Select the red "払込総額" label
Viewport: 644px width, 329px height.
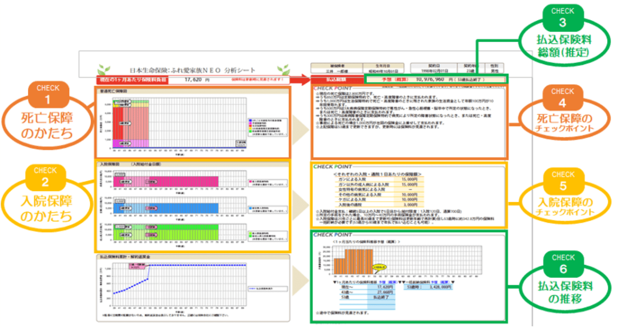[x=336, y=80]
